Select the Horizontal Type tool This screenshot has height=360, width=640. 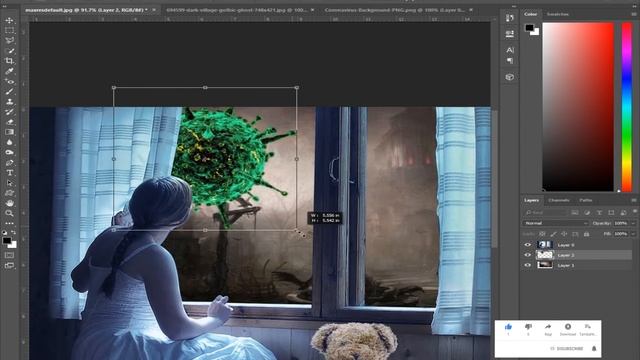[9, 173]
